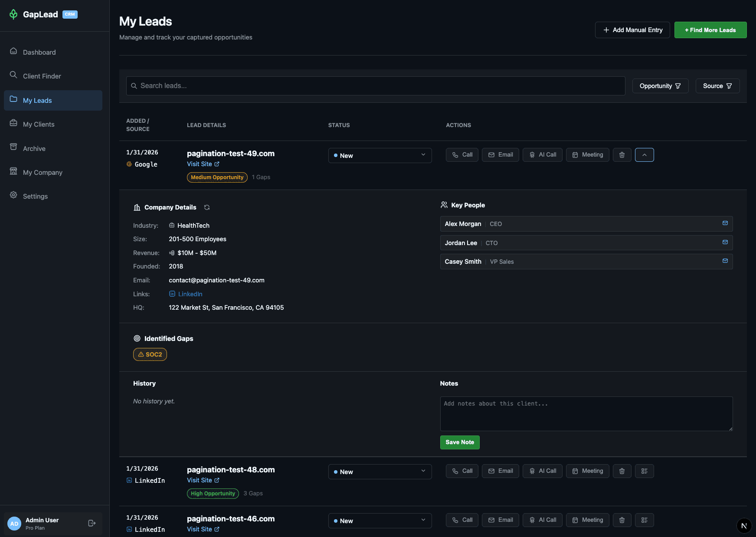Open status dropdown for pagination-test-48.com

[x=380, y=472]
